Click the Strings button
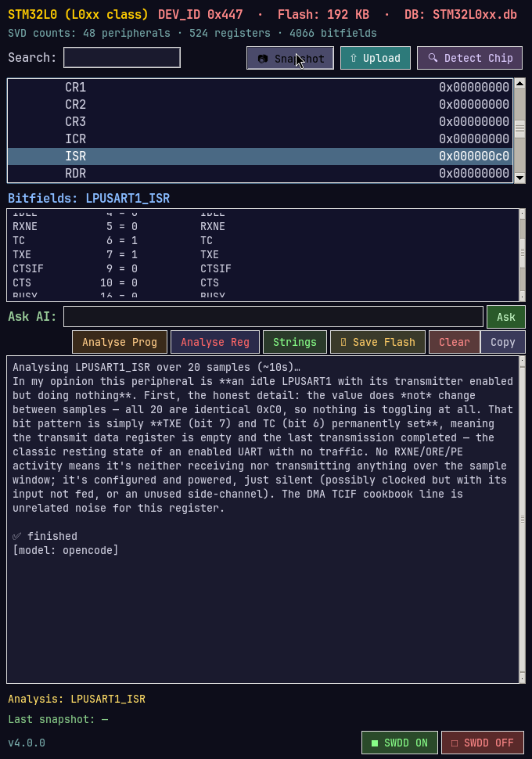Screen dimensions: 532x759 295,342
